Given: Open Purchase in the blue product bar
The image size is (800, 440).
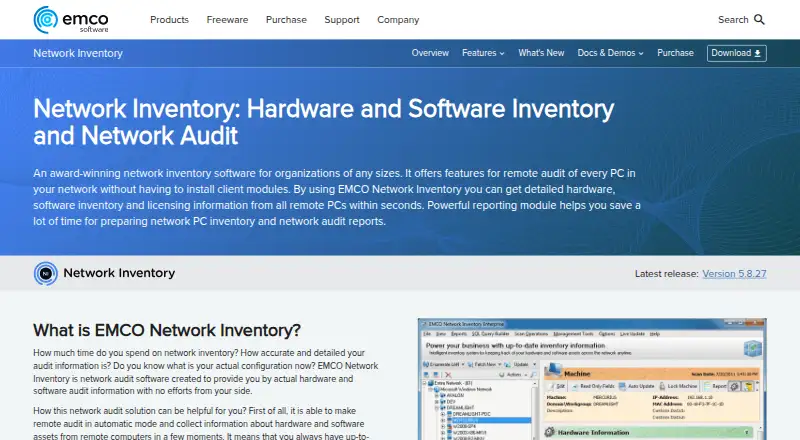Looking at the screenshot, I should (675, 53).
